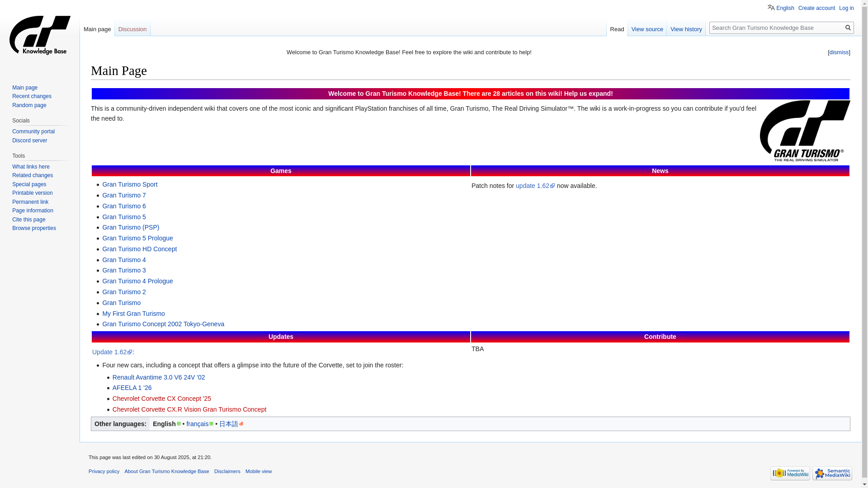Open Gran Turismo HD Concept article
The image size is (868, 488).
coord(139,249)
